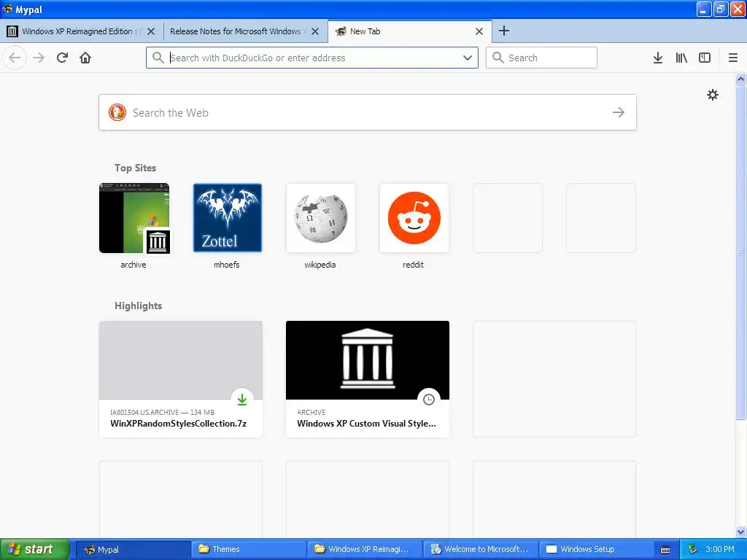Go back using the back arrow
This screenshot has width=747, height=560.
(x=15, y=58)
